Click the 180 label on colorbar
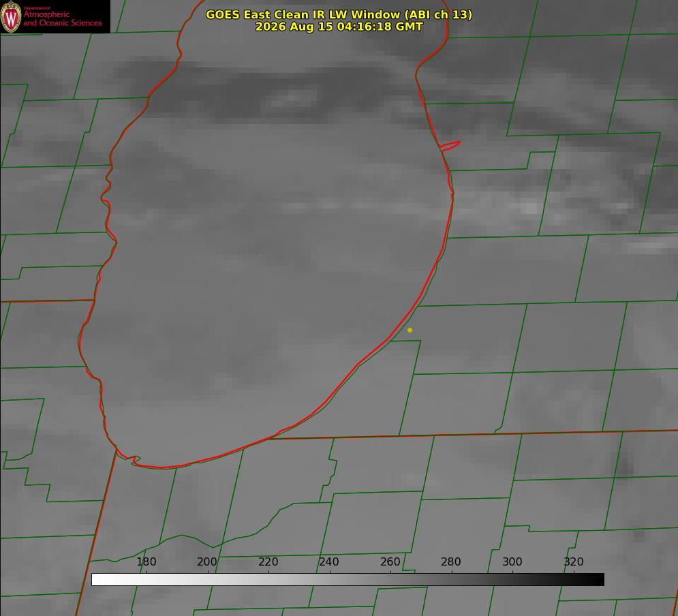The width and height of the screenshot is (678, 616). coord(146,561)
